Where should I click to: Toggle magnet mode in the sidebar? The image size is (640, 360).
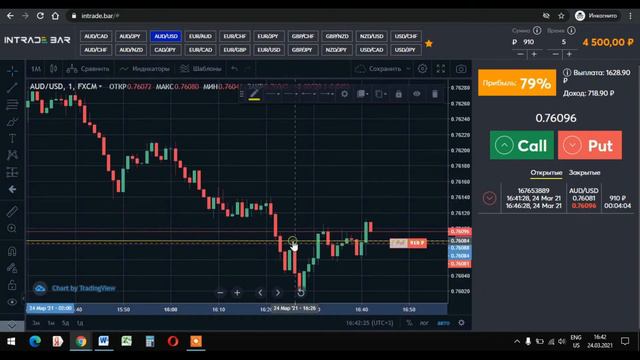click(12, 251)
